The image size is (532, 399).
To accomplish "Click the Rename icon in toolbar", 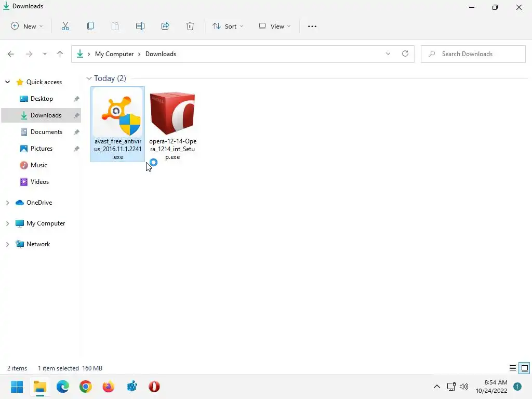I will [140, 26].
